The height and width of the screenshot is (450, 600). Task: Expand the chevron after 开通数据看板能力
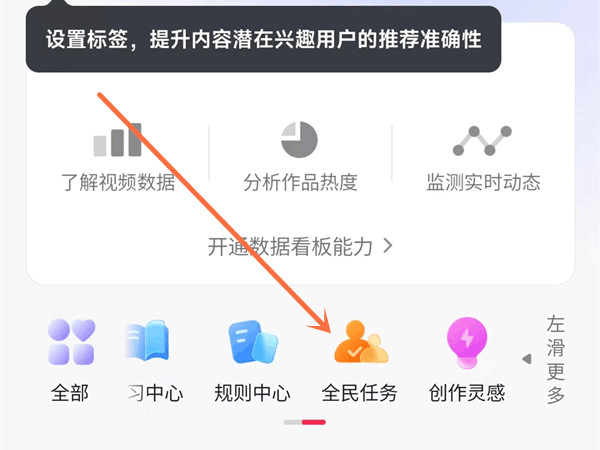(388, 246)
